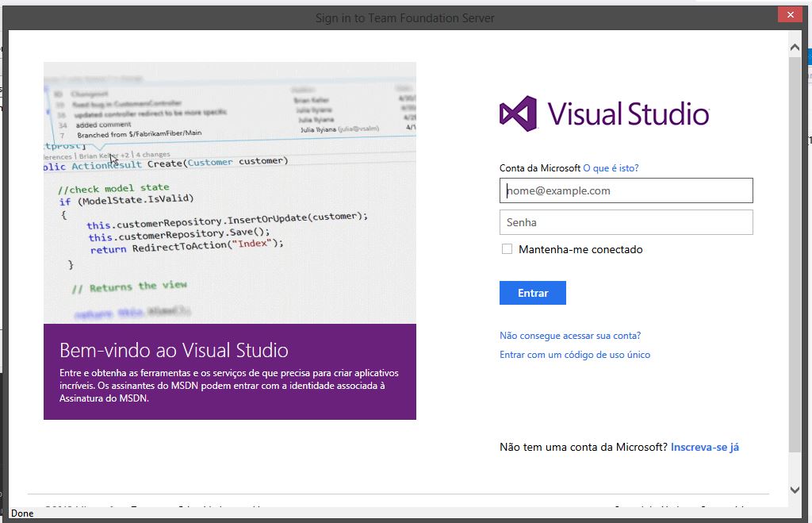812x523 pixels.
Task: Click the "Sign in to Team Foundation Server" title
Action: 405,18
